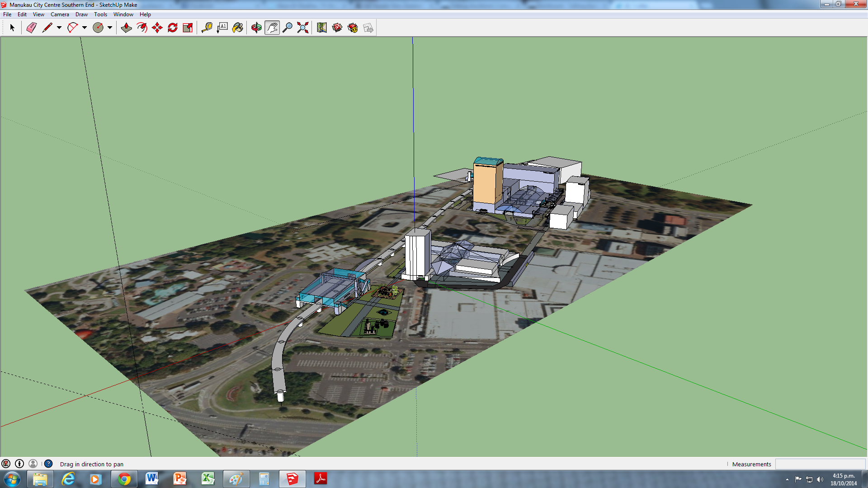
Task: Select the Push/Pull tool
Action: click(127, 28)
